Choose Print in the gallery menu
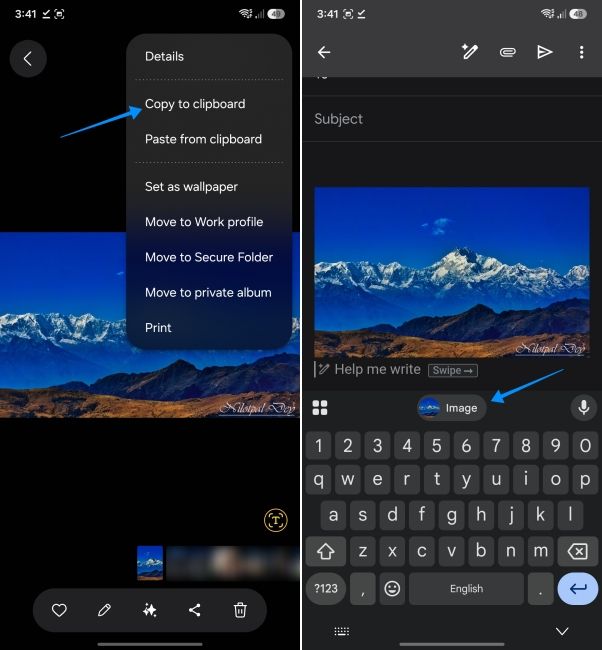 [x=158, y=328]
